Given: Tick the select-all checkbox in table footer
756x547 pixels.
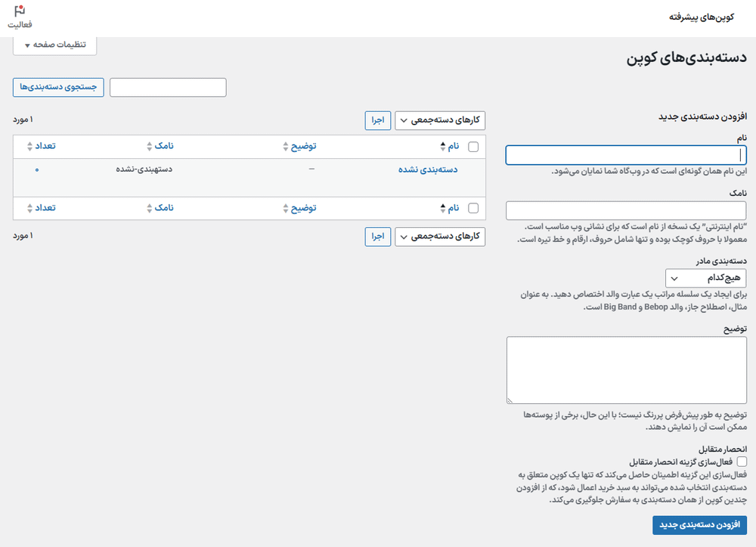Looking at the screenshot, I should coord(473,208).
